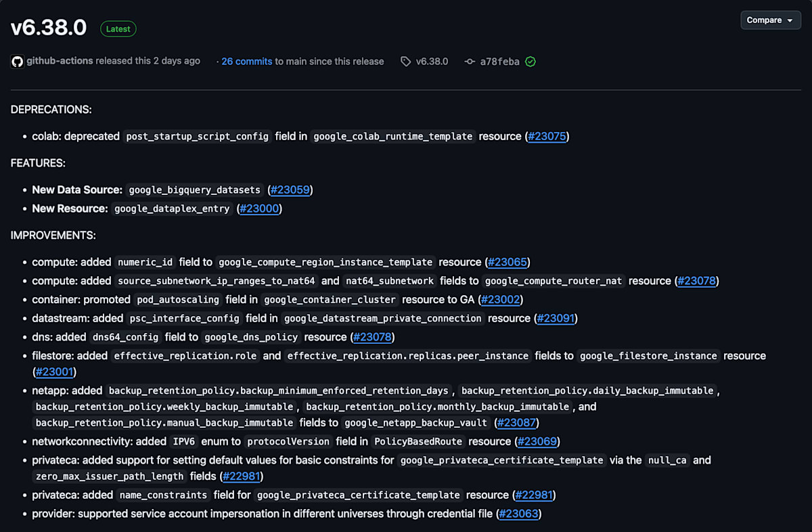The width and height of the screenshot is (812, 532).
Task: Click the zero_max_issuer_path_length code text
Action: click(110, 476)
